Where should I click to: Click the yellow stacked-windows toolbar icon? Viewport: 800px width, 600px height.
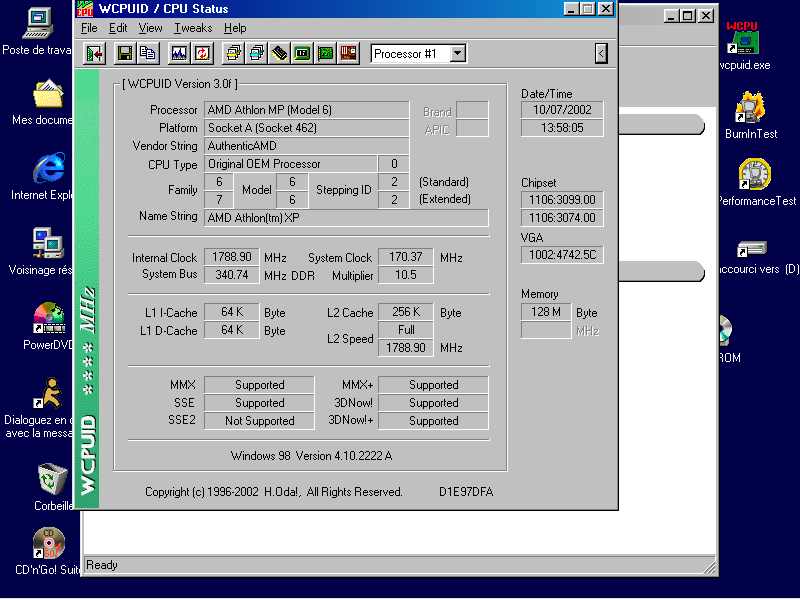coord(233,53)
